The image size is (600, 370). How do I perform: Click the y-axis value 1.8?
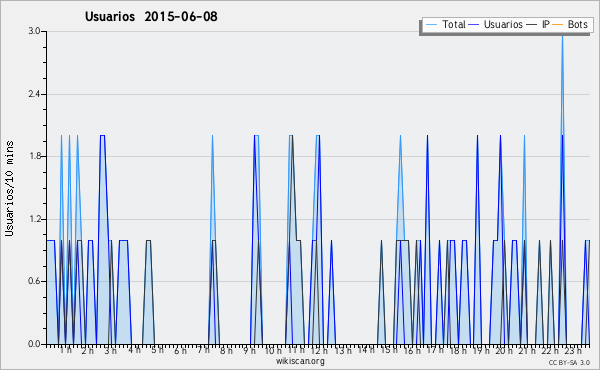pyautogui.click(x=34, y=156)
